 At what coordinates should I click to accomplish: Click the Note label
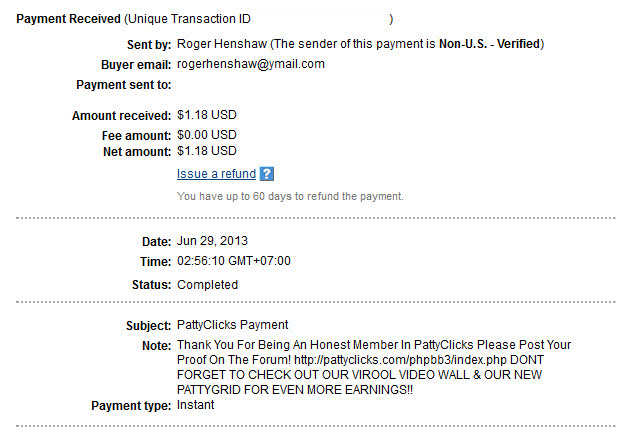pos(157,346)
